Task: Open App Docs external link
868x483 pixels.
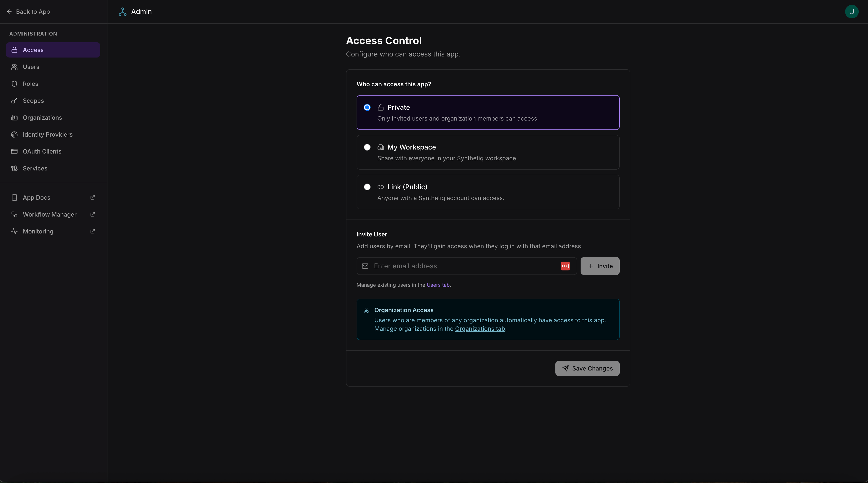Action: coord(53,197)
